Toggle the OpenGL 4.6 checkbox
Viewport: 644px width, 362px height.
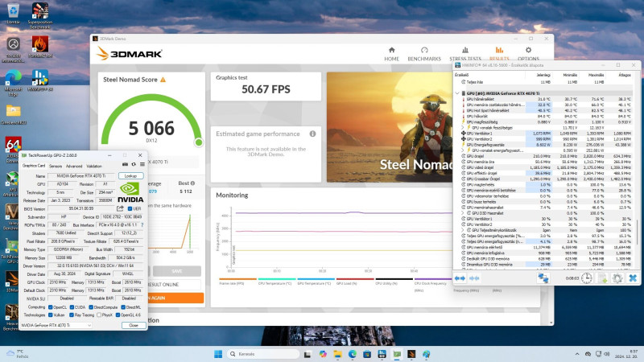coord(118,315)
